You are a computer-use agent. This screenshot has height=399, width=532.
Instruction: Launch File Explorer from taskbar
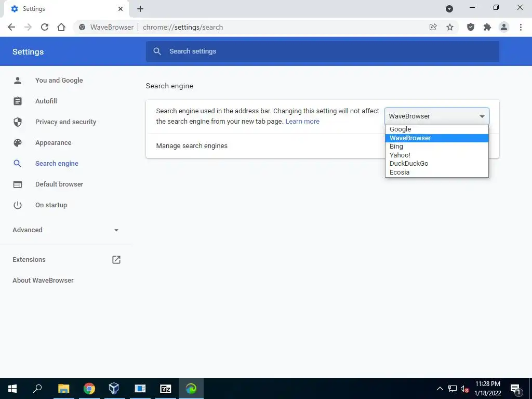coord(63,389)
